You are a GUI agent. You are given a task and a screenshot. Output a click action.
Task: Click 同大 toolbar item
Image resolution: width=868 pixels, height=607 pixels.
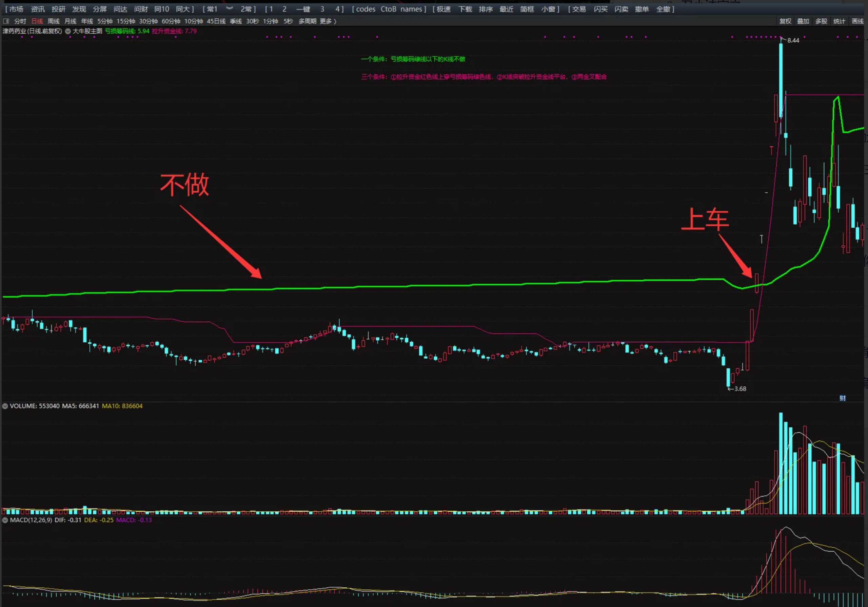[x=183, y=9]
